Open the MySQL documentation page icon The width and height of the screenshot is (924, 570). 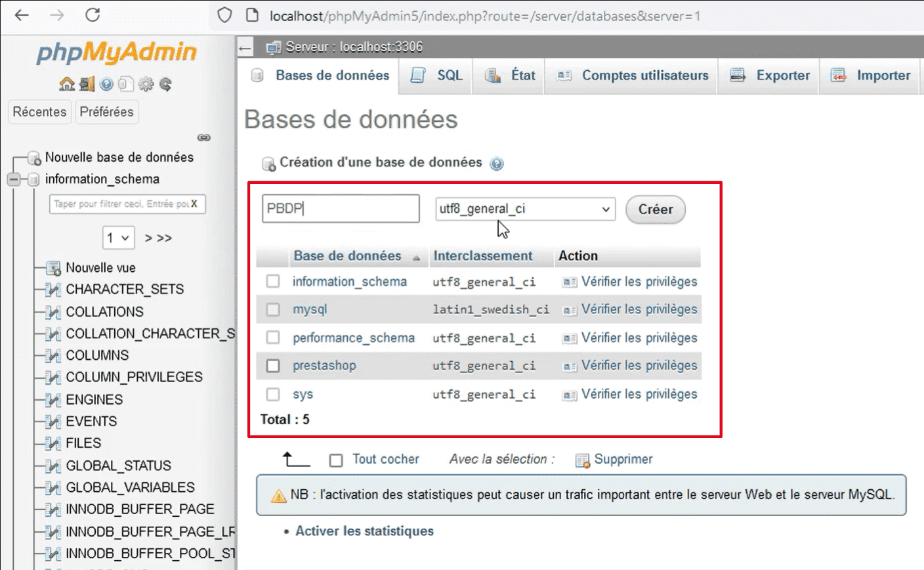click(126, 84)
